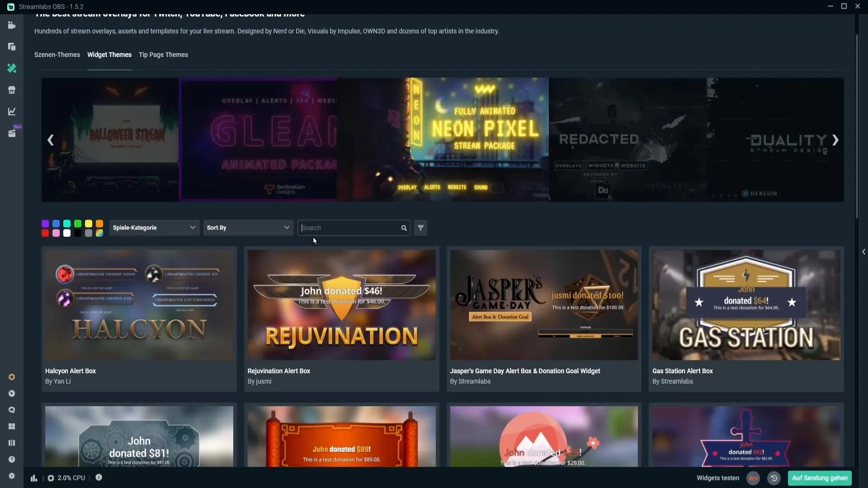Image resolution: width=868 pixels, height=488 pixels.
Task: Open the cloud chat bubble icon
Action: [12, 410]
